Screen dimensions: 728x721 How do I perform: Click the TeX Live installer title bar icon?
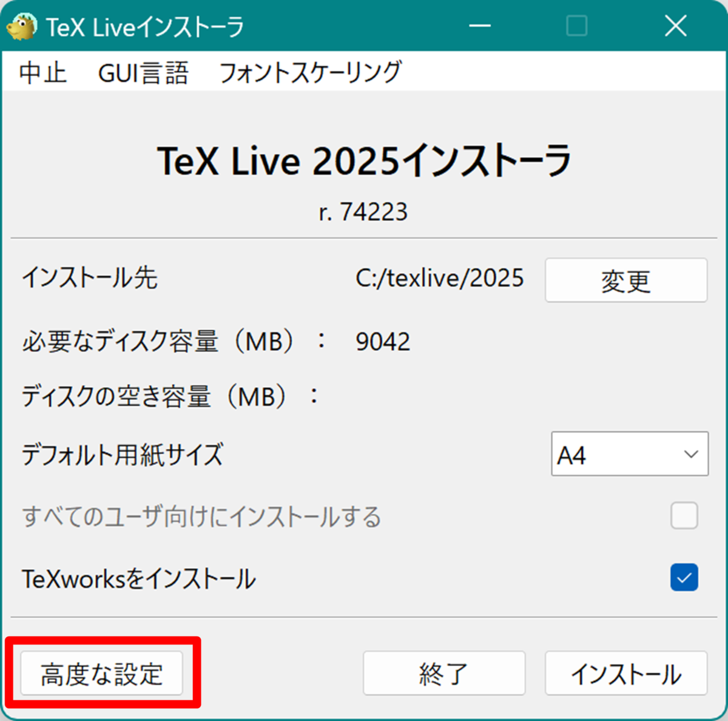22,27
